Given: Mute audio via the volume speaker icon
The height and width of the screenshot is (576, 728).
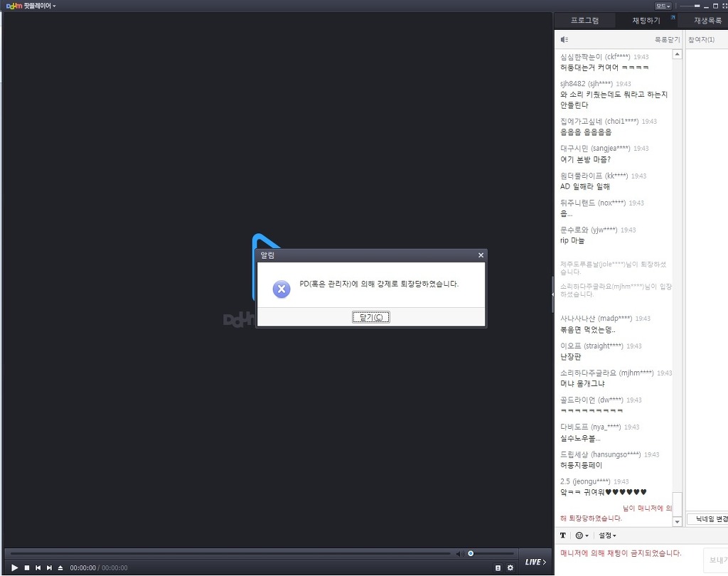Looking at the screenshot, I should point(460,554).
